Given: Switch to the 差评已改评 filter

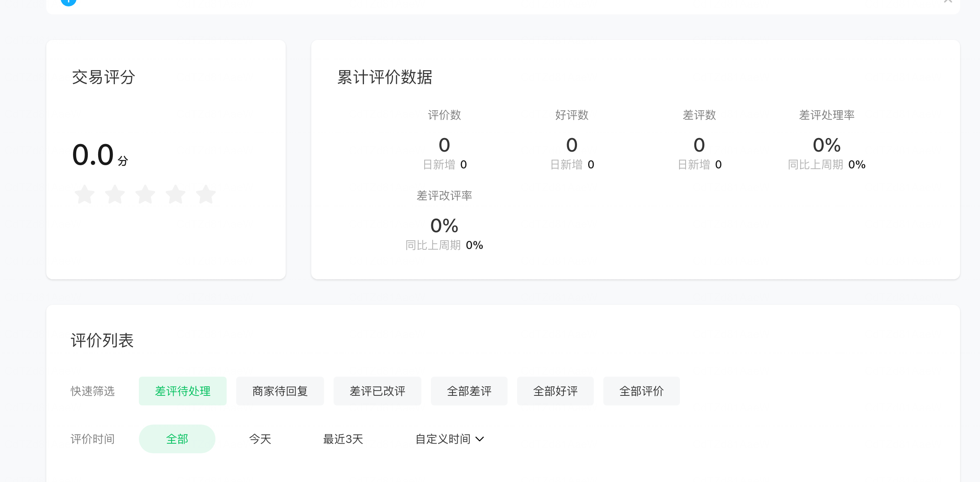Looking at the screenshot, I should click(377, 391).
